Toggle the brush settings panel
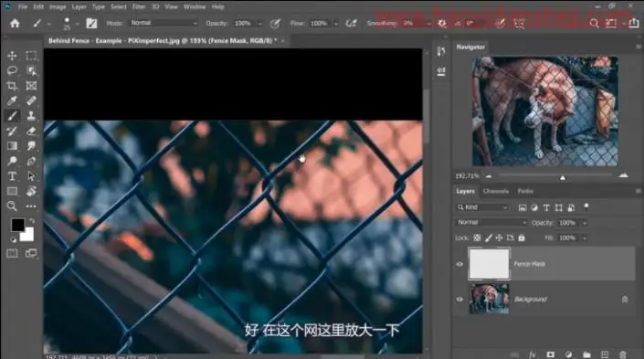 coord(91,24)
